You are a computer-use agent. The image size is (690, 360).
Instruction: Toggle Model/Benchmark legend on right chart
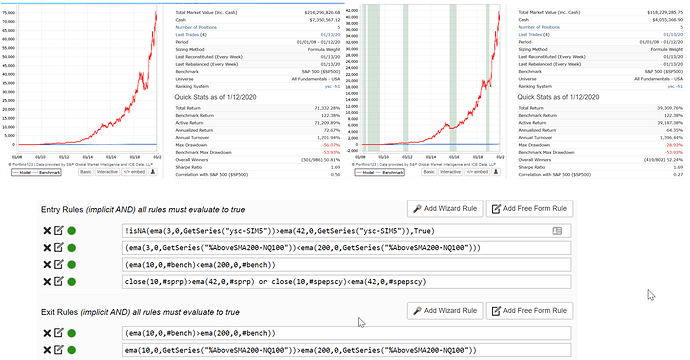(x=379, y=173)
